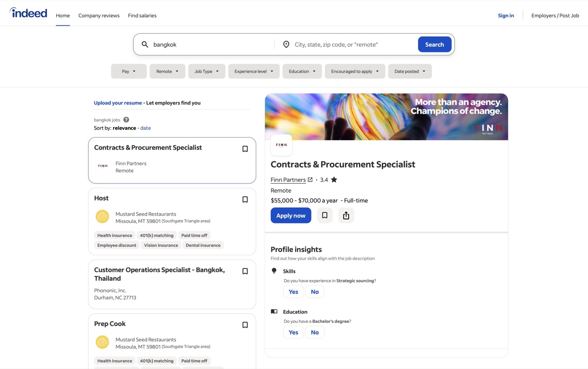Open the Job Type filter dropdown
Image resolution: width=588 pixels, height=369 pixels.
206,72
